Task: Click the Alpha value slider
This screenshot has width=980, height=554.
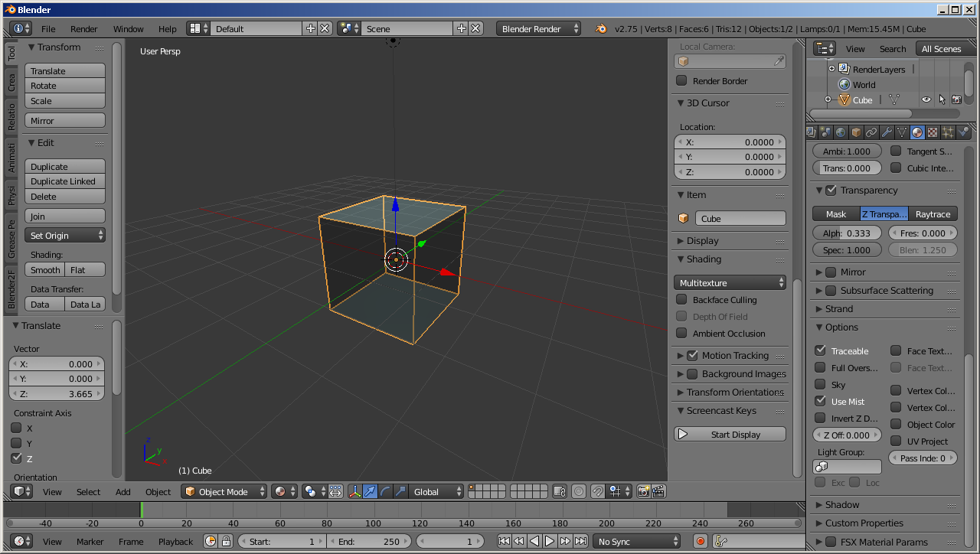Action: tap(847, 233)
